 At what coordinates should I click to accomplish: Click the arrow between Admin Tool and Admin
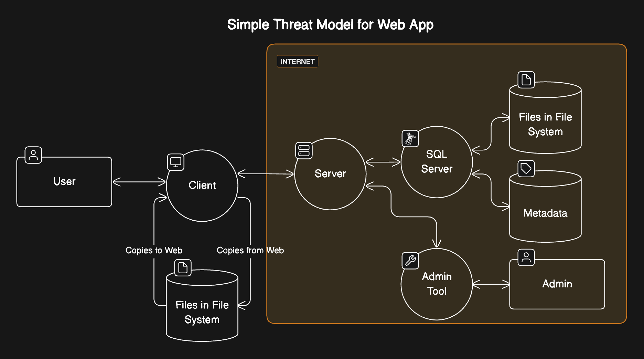pyautogui.click(x=491, y=284)
